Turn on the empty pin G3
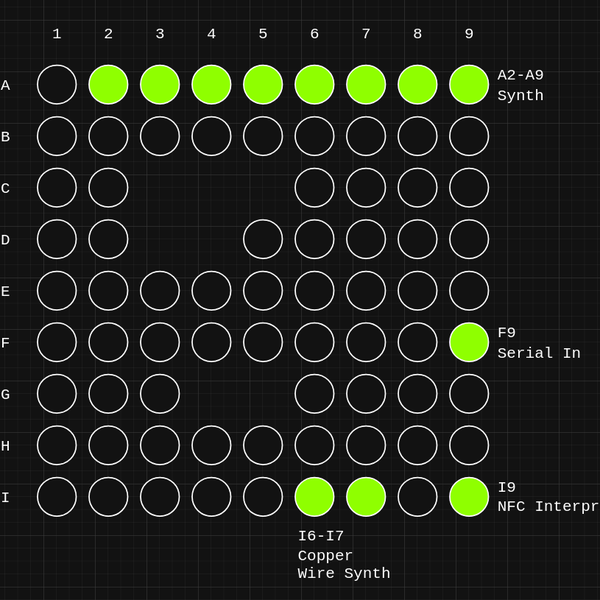Viewport: 600px width, 600px height. click(160, 394)
